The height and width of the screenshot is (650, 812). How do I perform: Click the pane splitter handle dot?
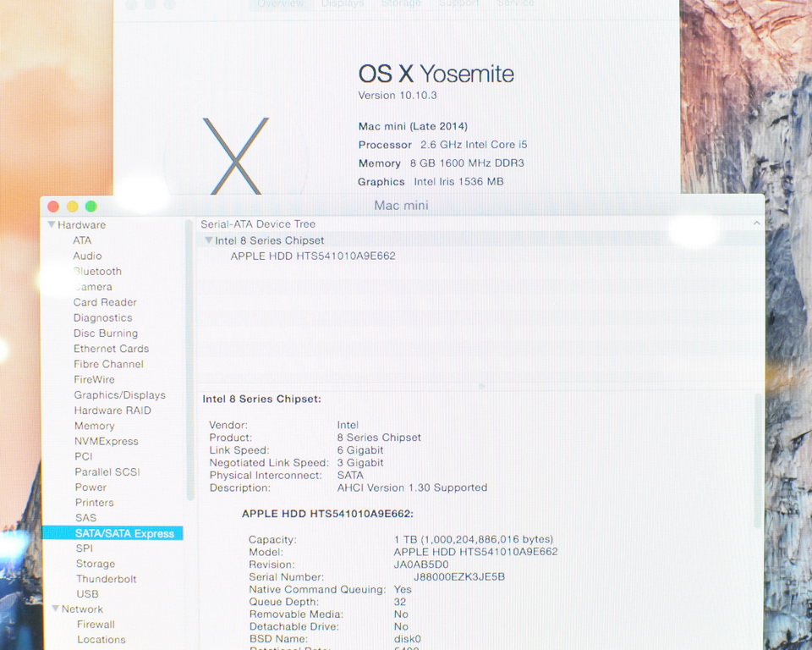[481, 386]
